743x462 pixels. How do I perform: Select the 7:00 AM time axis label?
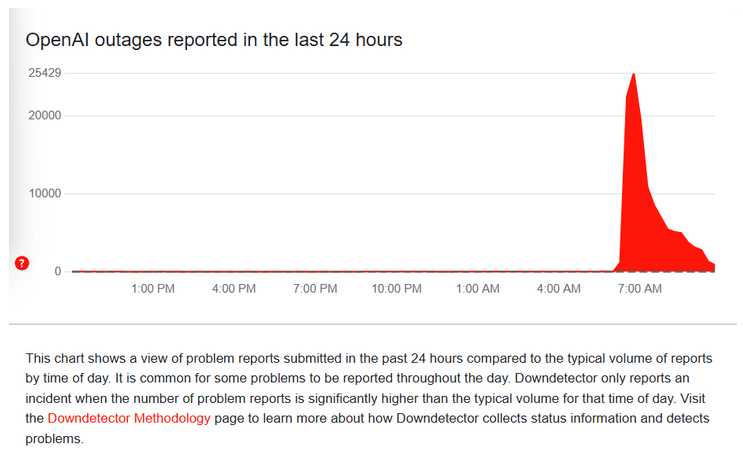(x=640, y=289)
